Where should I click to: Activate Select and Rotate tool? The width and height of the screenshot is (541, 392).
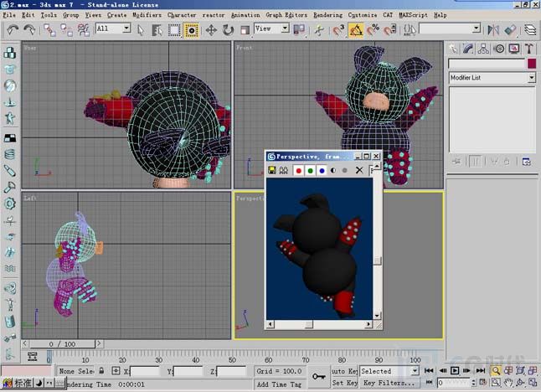pos(228,30)
